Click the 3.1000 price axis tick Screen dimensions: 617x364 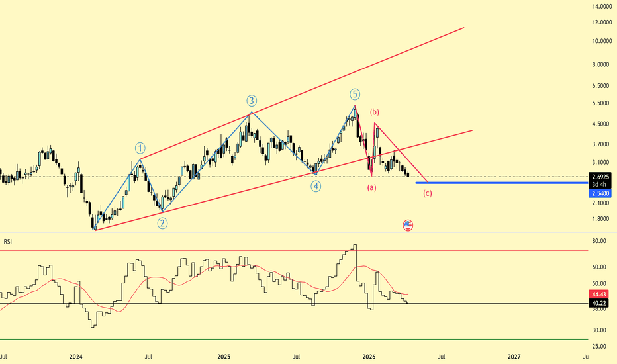(602, 163)
